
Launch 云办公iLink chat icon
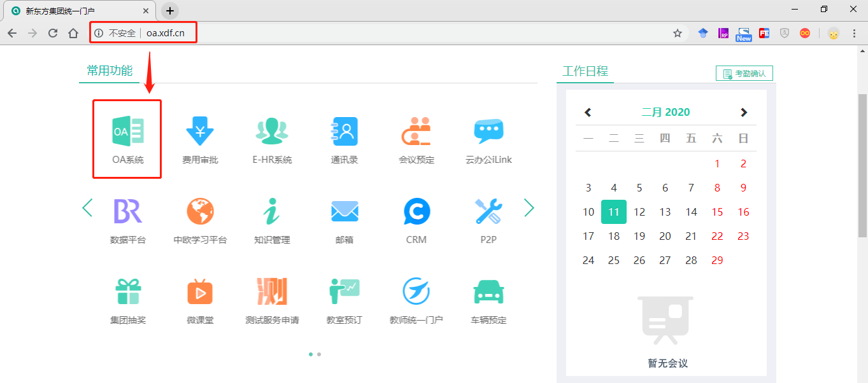pos(488,132)
